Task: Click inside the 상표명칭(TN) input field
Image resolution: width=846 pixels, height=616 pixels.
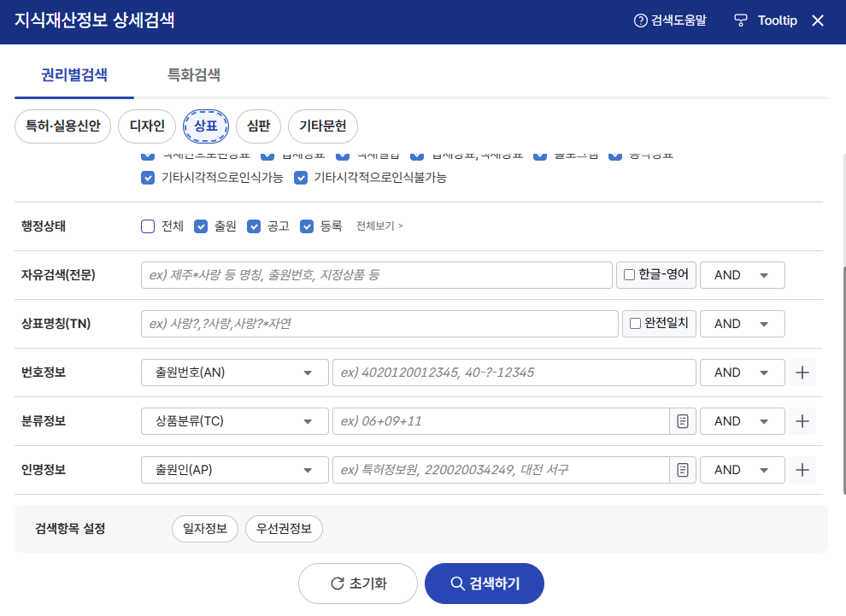Action: (x=376, y=323)
